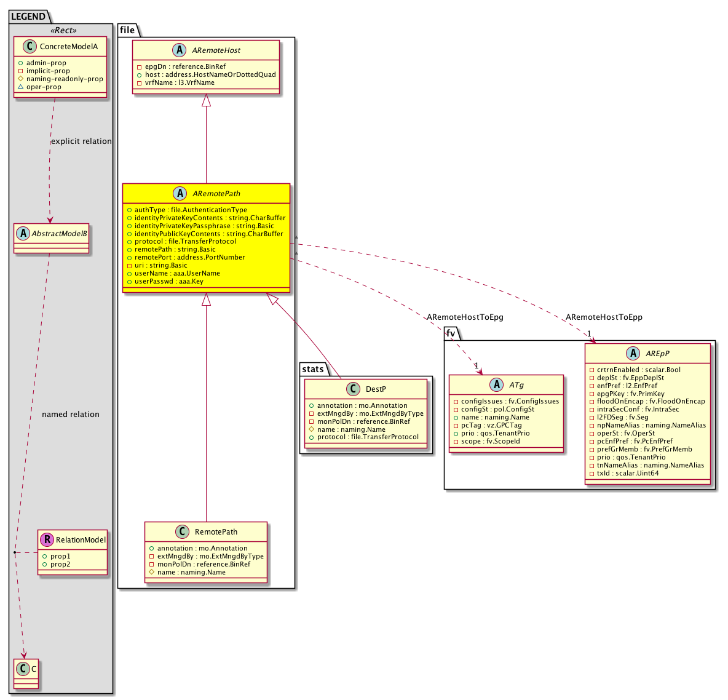
Task: Click the ARemoteHostToEpg relation label
Action: 465,317
